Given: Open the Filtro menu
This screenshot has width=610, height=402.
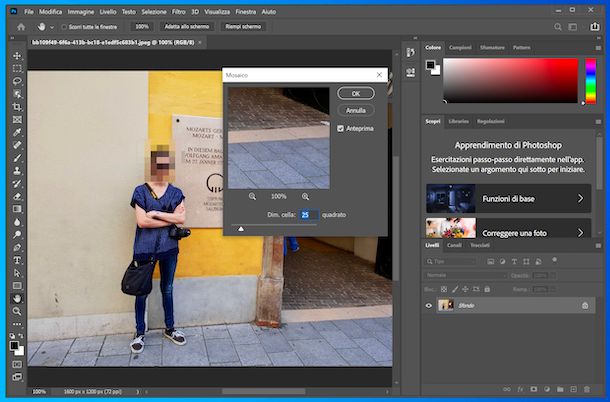Looking at the screenshot, I should pos(179,12).
